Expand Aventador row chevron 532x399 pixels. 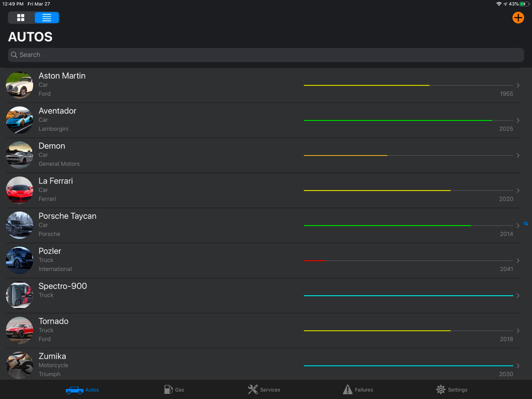[x=518, y=120]
